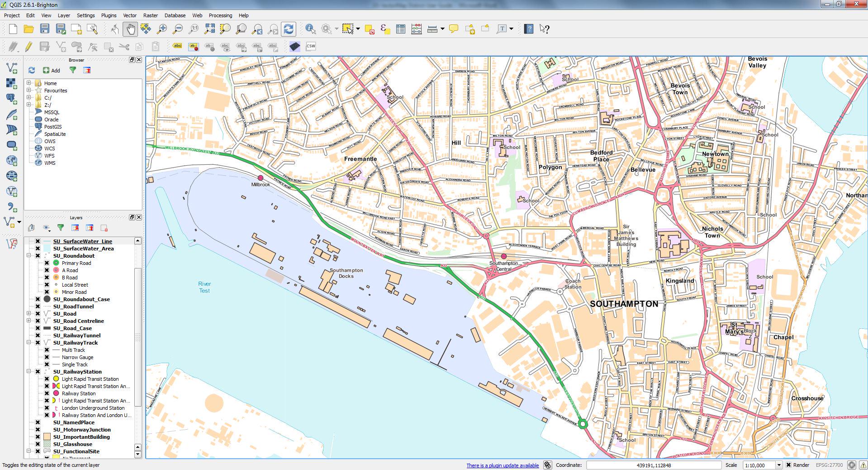
Task: Open the Raster menu
Action: click(151, 15)
